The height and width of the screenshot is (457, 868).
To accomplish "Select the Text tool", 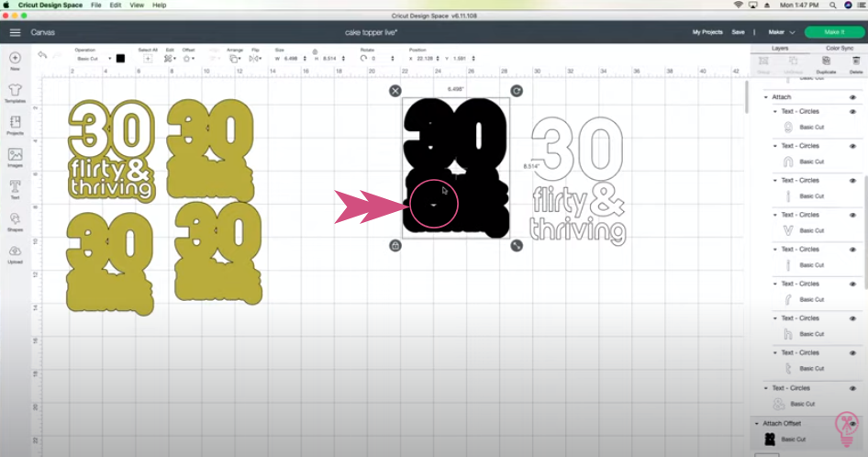I will pyautogui.click(x=15, y=187).
